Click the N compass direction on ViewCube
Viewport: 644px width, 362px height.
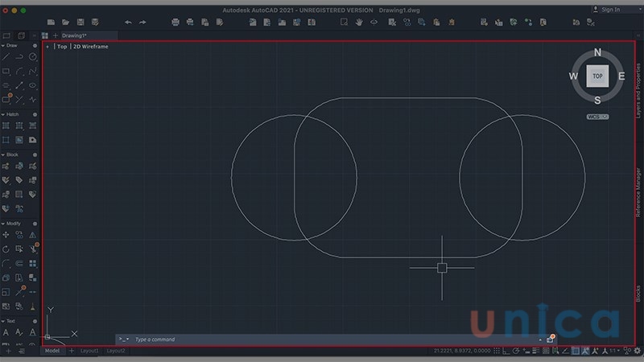click(x=597, y=52)
